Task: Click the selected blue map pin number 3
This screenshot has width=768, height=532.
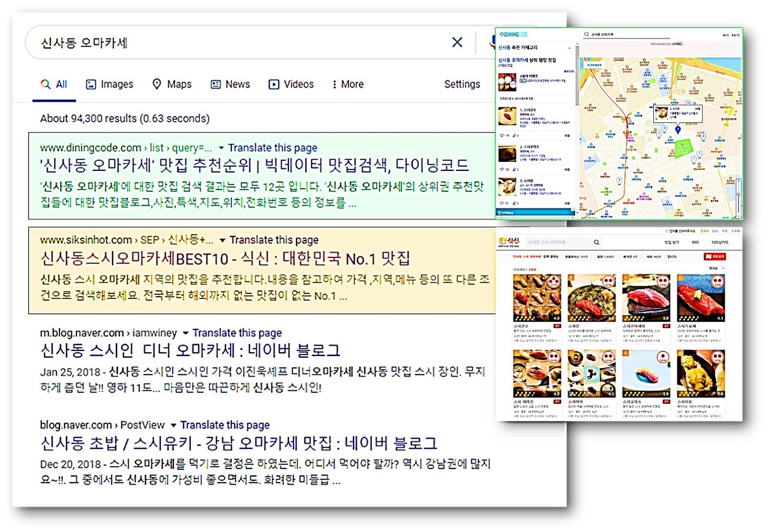Action: tap(678, 129)
